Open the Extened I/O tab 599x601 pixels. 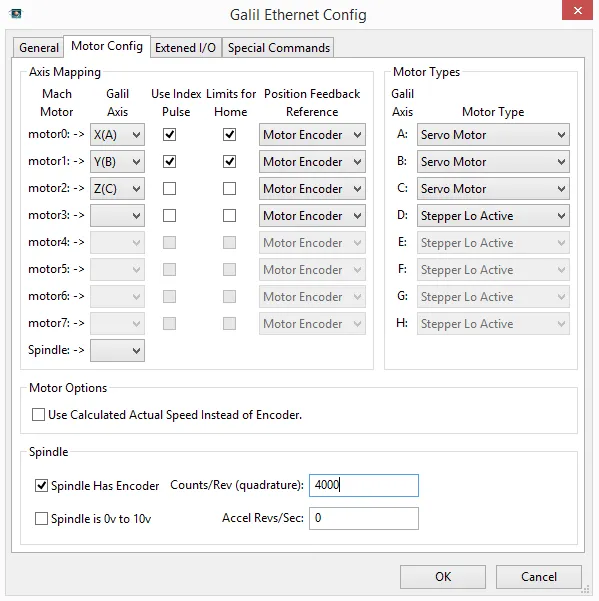pyautogui.click(x=185, y=48)
